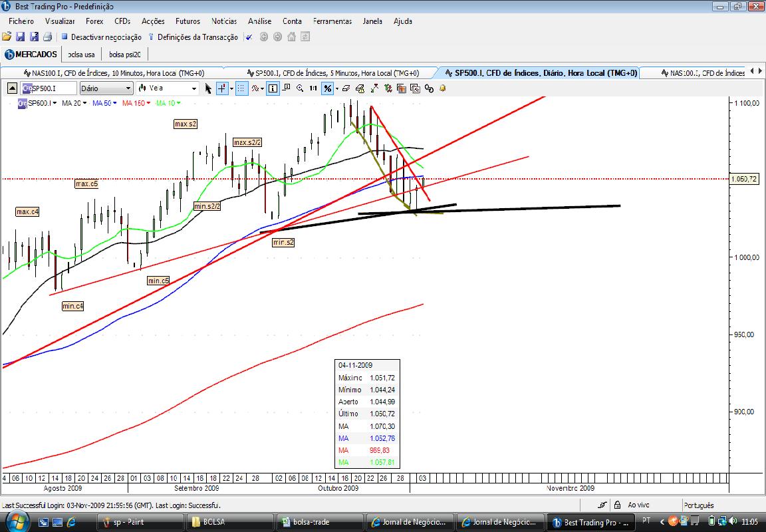Click the SP500.I symbol input field

pyautogui.click(x=49, y=88)
